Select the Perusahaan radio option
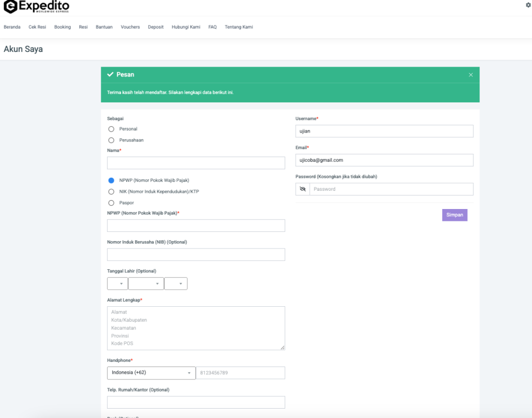Viewport: 532px width, 418px height. [x=111, y=140]
